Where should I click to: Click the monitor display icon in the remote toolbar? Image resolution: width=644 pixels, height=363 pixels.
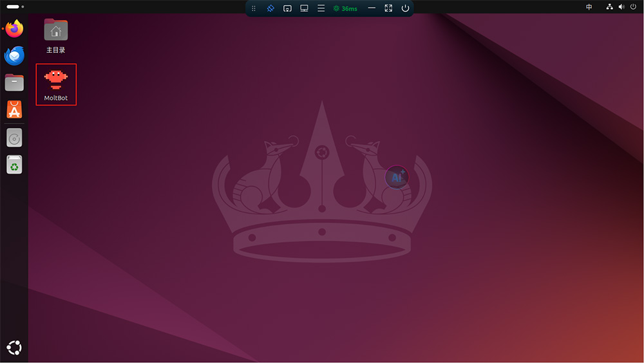[305, 8]
